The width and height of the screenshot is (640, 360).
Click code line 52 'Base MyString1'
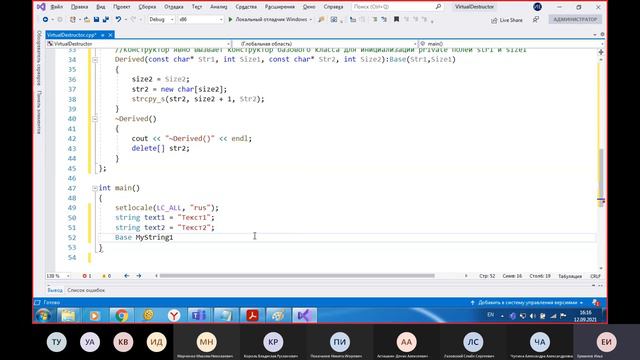tap(144, 238)
